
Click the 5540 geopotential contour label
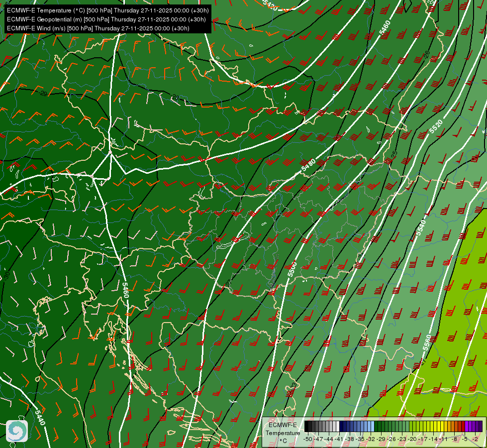click(421, 227)
